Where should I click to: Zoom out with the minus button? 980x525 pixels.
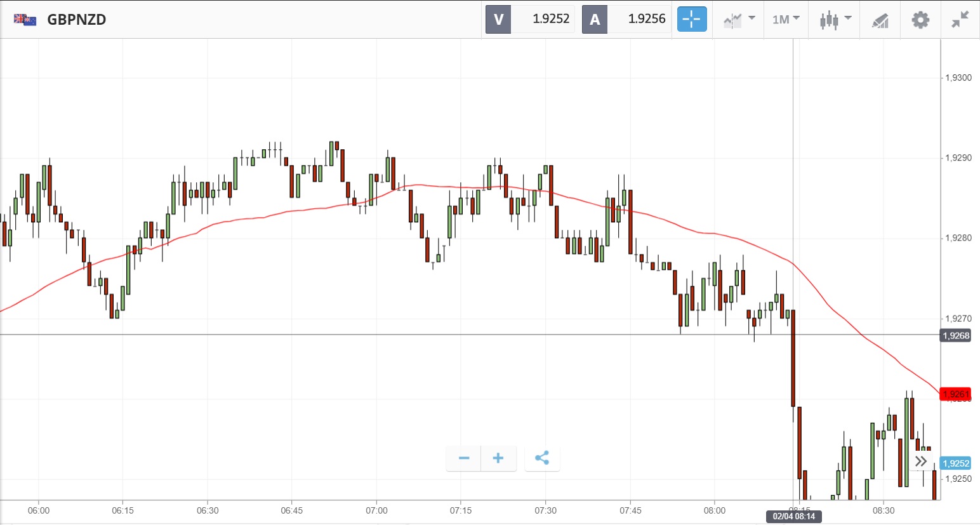pos(464,458)
